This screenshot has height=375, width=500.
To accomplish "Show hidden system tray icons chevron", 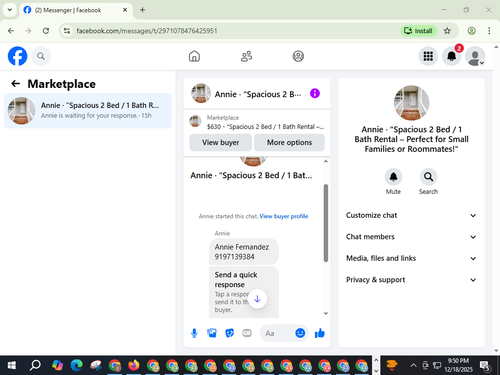I will 413,365.
